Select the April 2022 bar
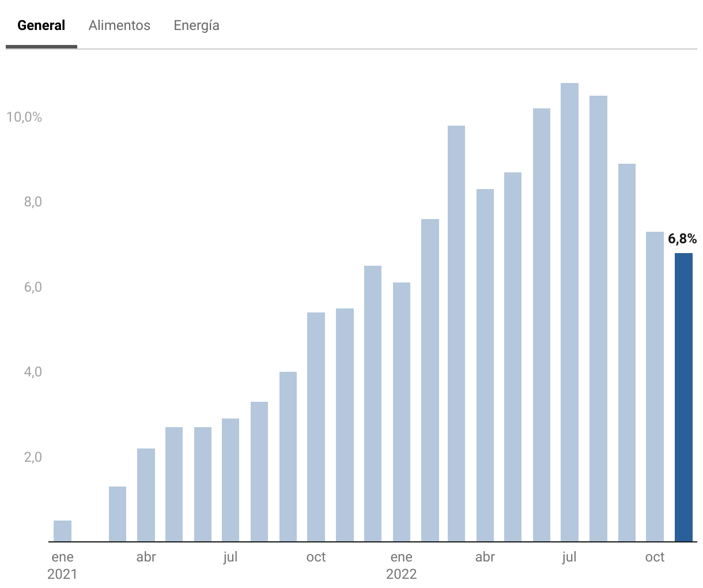This screenshot has width=703, height=588. click(x=485, y=365)
